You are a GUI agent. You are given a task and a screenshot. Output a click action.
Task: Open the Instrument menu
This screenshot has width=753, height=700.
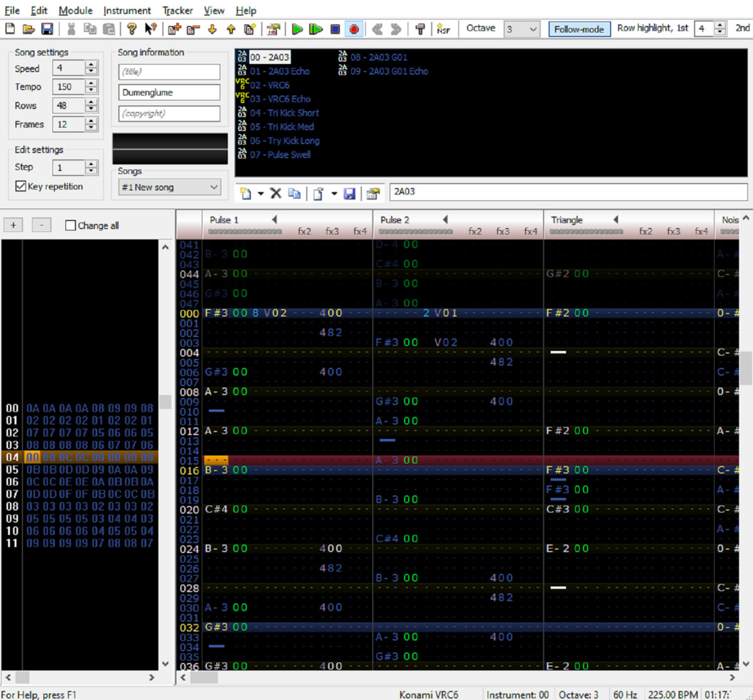coord(127,11)
